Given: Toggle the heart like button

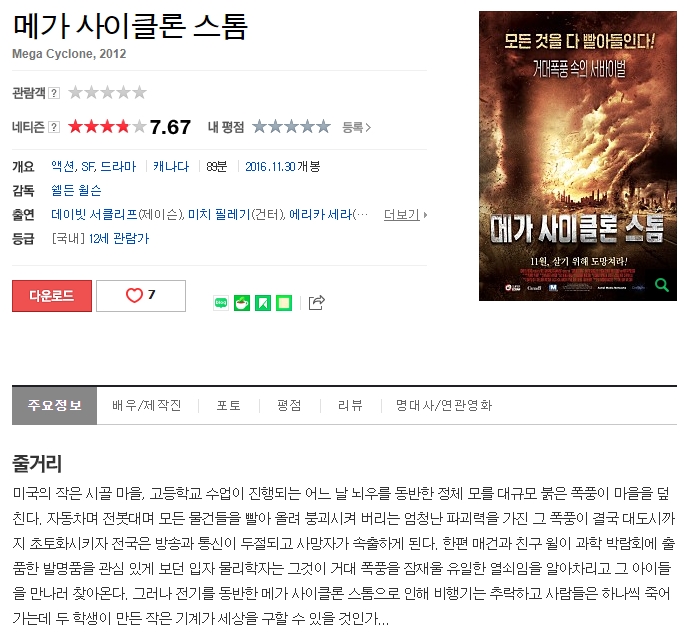Looking at the screenshot, I should 141,296.
